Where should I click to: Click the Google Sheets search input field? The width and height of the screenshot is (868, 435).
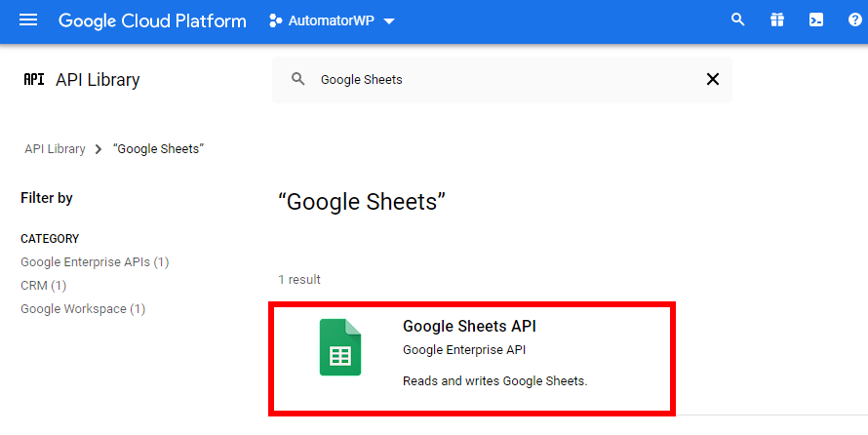488,80
